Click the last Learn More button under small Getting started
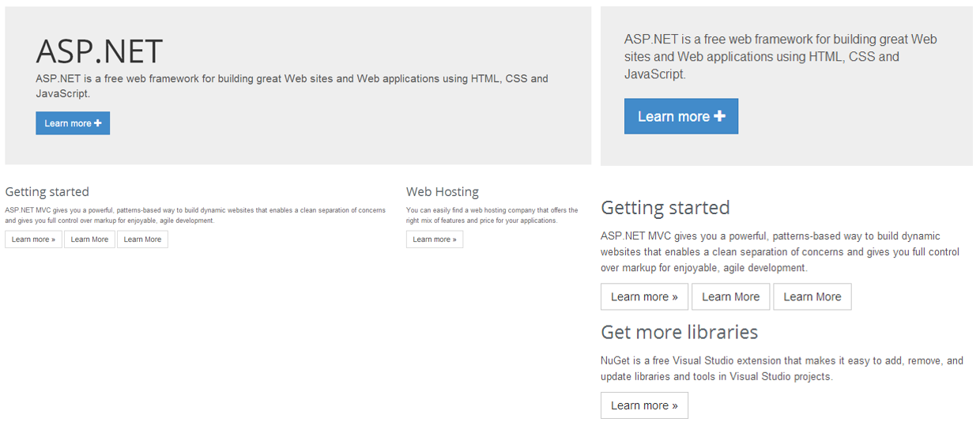The height and width of the screenshot is (426, 980). tap(142, 239)
